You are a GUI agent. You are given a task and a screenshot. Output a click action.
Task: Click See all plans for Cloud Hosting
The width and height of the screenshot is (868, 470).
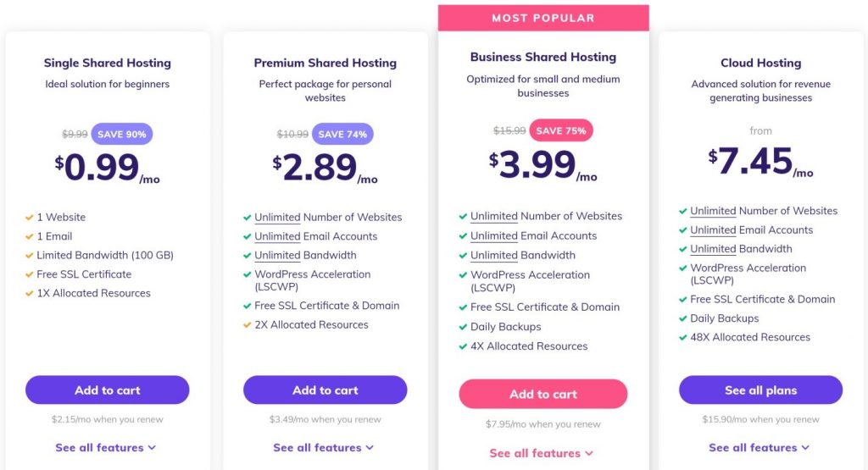760,390
